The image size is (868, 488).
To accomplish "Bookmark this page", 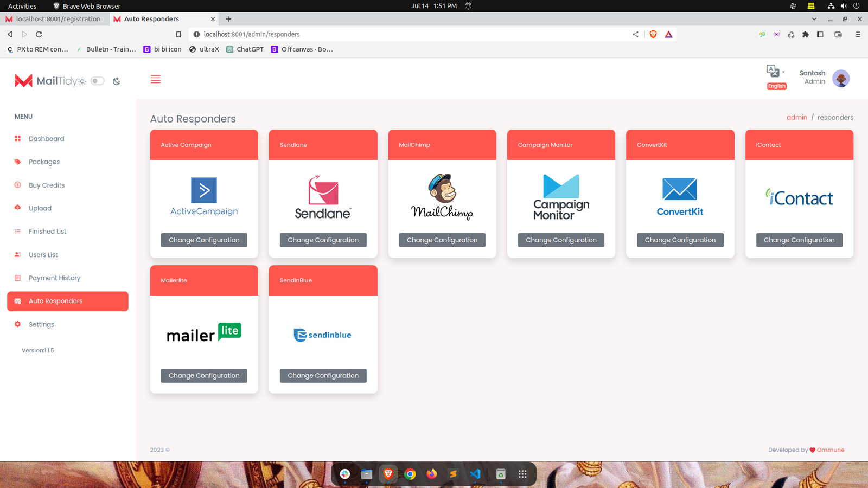I will pos(178,34).
